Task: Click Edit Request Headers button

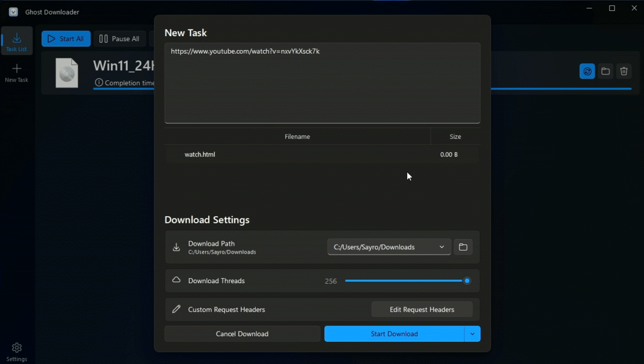Action: (x=421, y=310)
